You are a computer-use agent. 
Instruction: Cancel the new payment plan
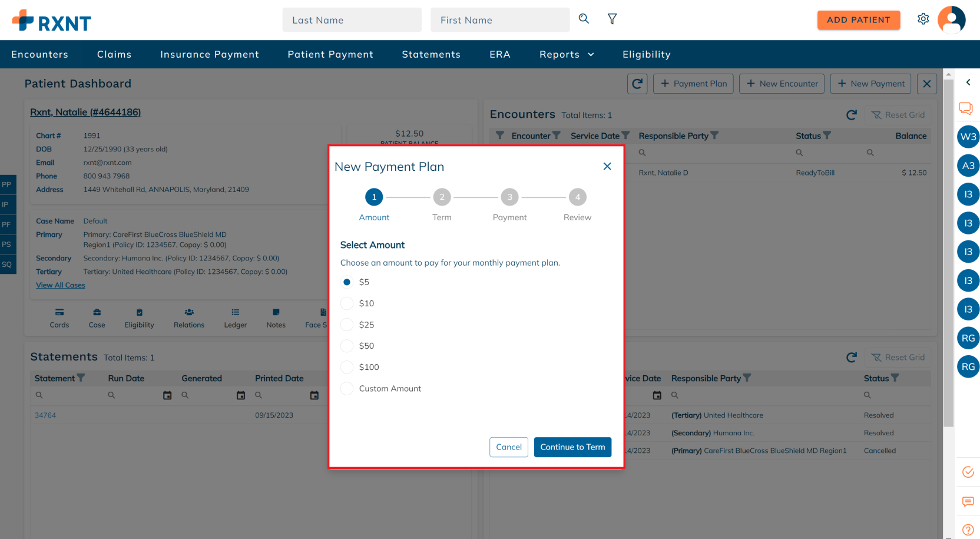tap(509, 447)
